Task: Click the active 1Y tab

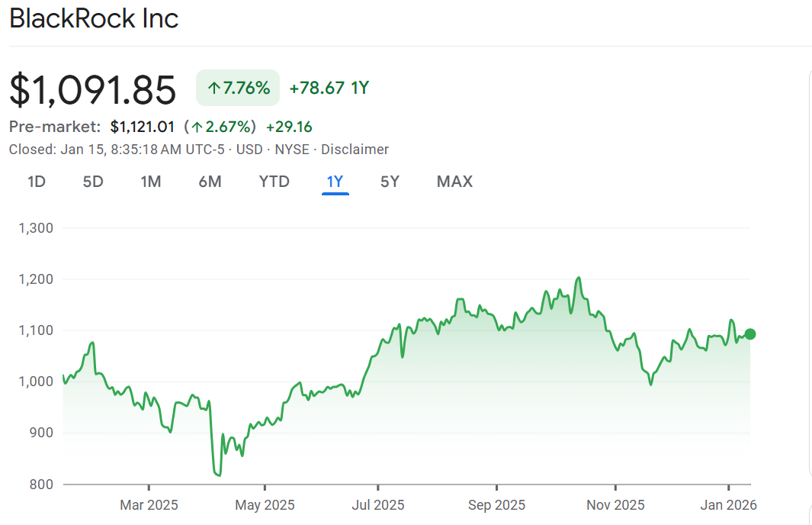Action: (335, 182)
